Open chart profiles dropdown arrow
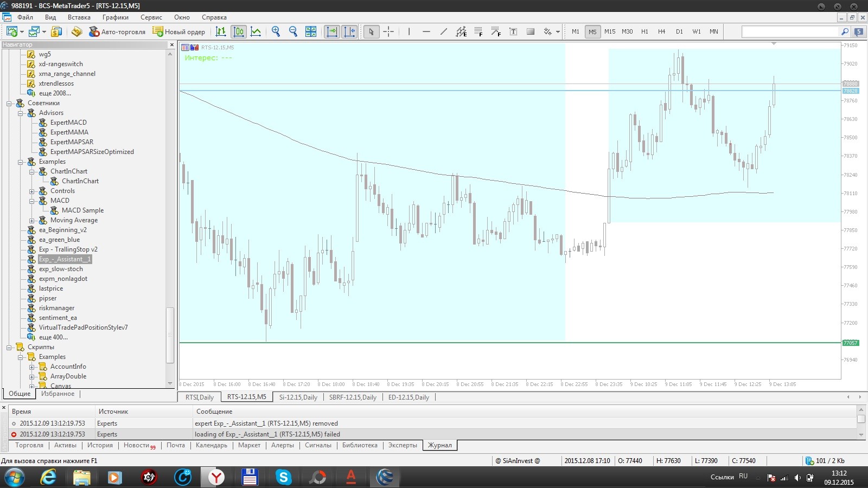 [44, 32]
